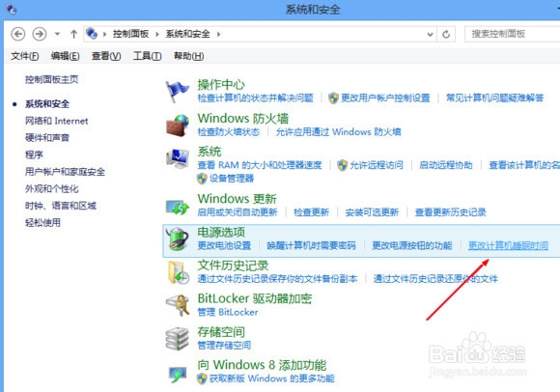Screen dimensions: 560x392
Task: Open 外观和个性化 category
Action: click(x=52, y=189)
